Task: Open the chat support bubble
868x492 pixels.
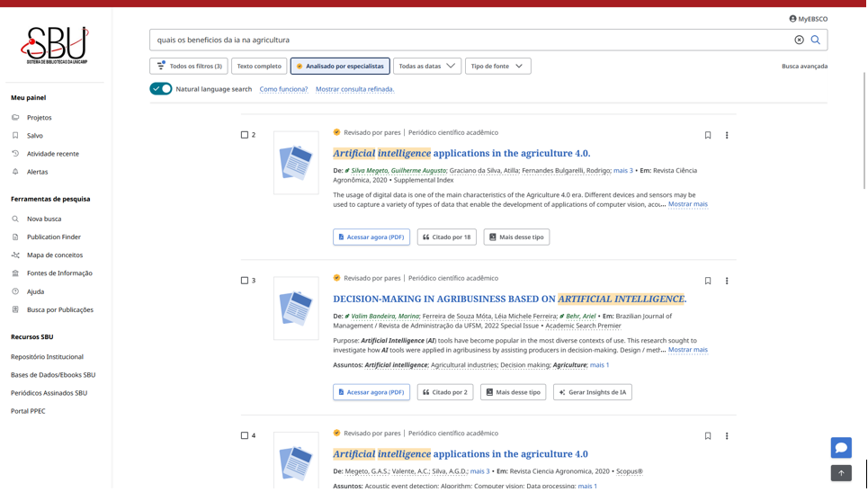Action: tap(841, 448)
